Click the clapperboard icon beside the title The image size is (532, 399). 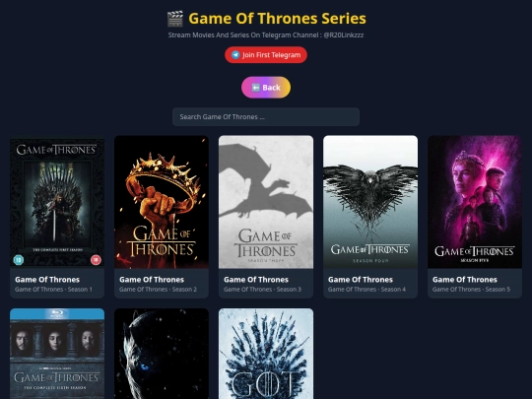pos(175,19)
